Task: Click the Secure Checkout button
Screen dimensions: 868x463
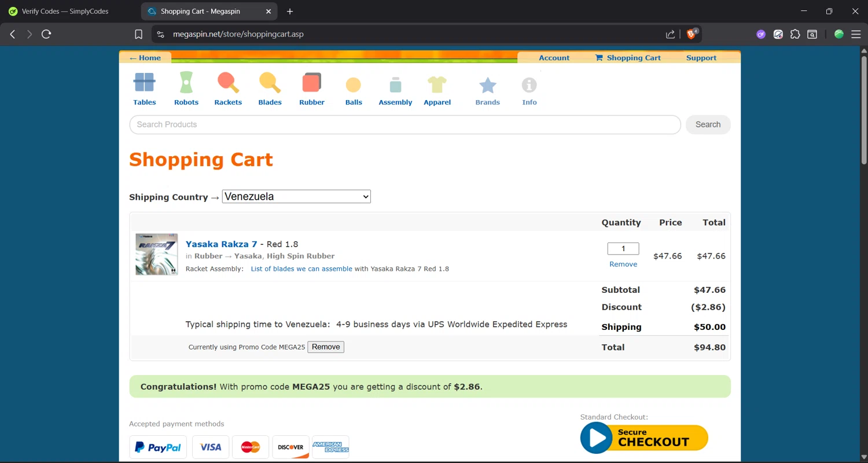Action: tap(644, 438)
